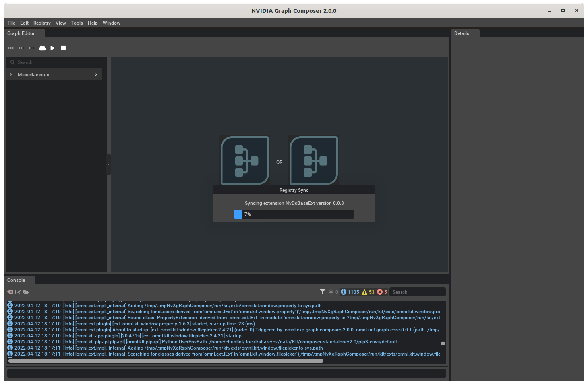The height and width of the screenshot is (385, 588).
Task: Collapse the left panel with the chevron arrow
Action: tap(108, 164)
